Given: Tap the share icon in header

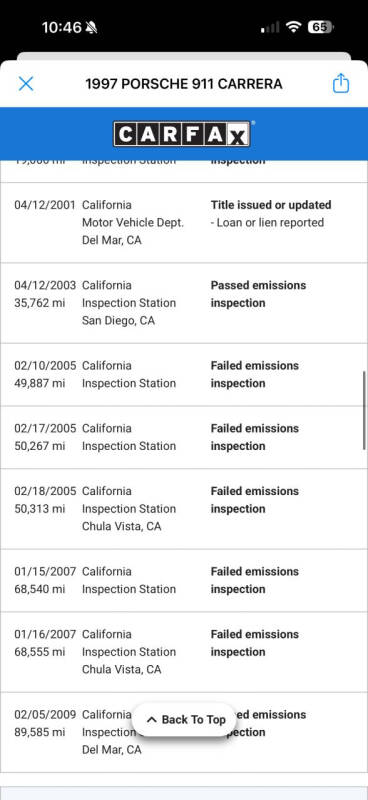Looking at the screenshot, I should click(x=340, y=83).
